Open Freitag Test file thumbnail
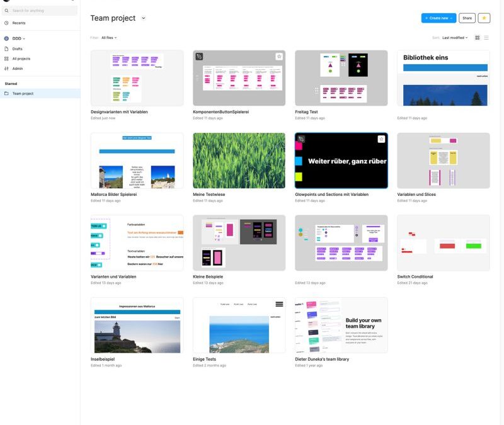 341,78
